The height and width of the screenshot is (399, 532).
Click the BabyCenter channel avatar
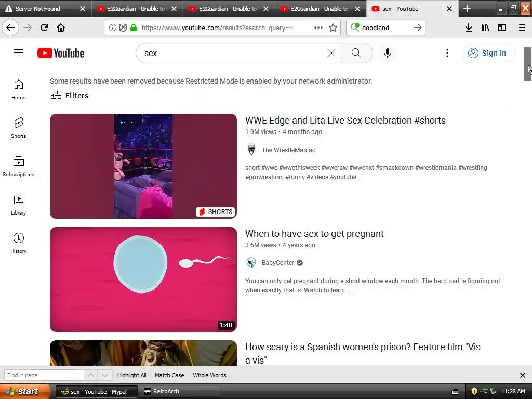(x=251, y=262)
